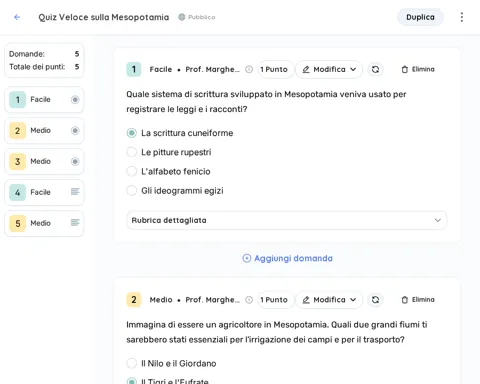Jump to question 5 Medio in sidebar

click(44, 223)
